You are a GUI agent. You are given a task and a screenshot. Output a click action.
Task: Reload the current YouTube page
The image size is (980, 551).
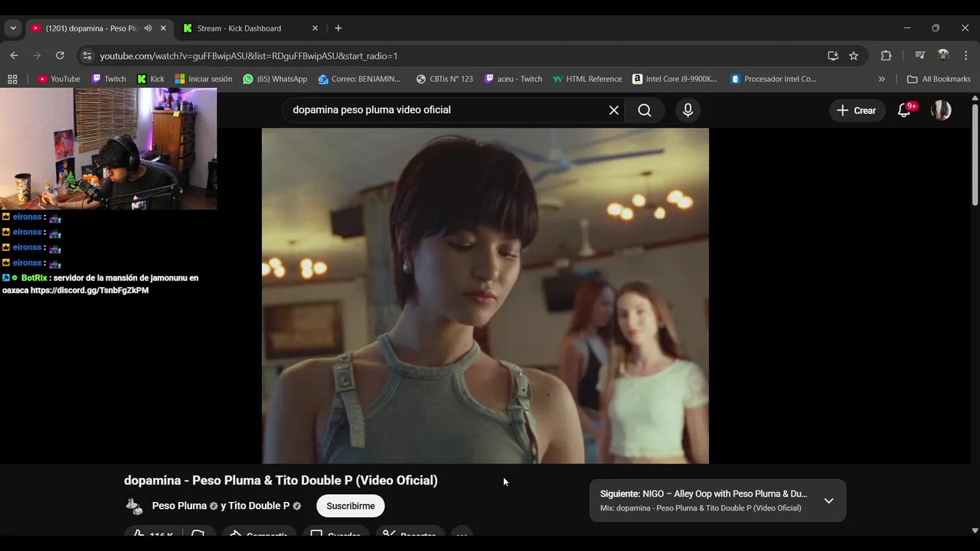click(x=60, y=56)
